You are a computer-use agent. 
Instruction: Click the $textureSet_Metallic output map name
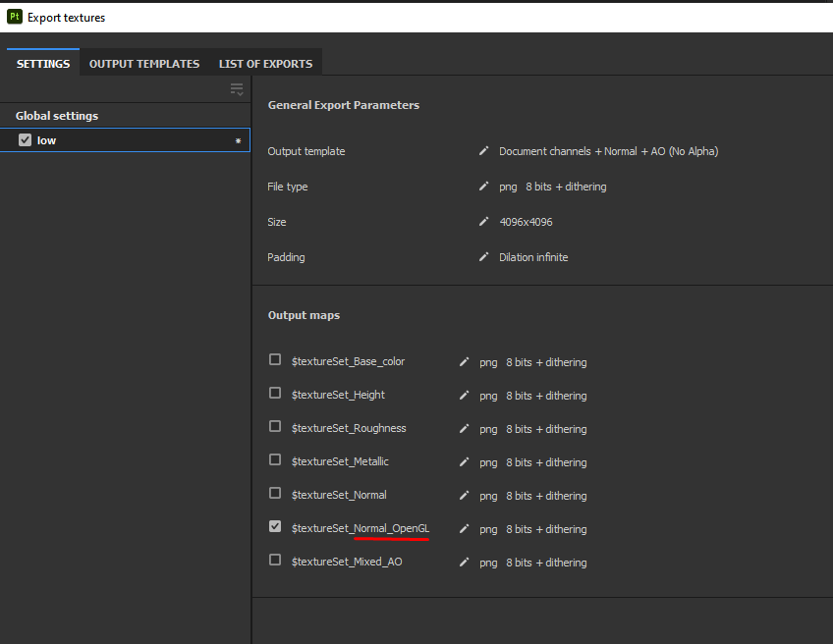[x=340, y=461]
